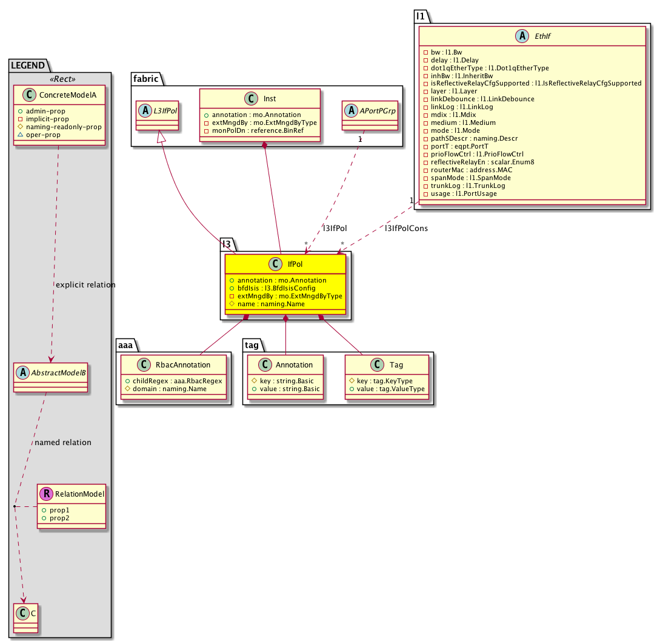
Task: Select the 'R' icon of RelationModel
Action: [x=47, y=494]
